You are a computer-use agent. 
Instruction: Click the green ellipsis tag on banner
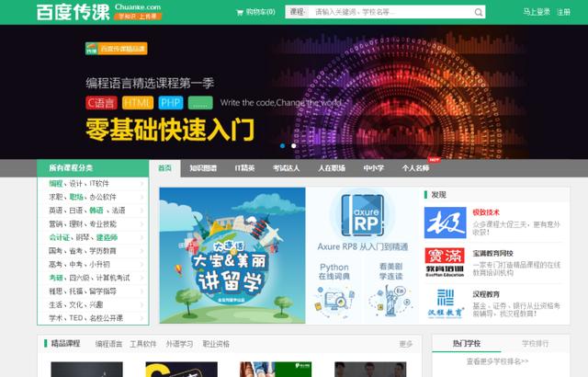pyautogui.click(x=200, y=103)
